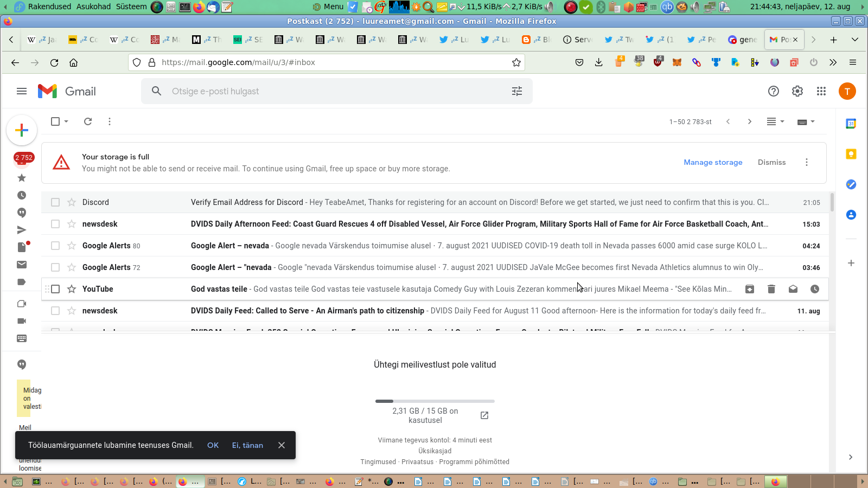The image size is (868, 488).
Task: Archive the YouTube email
Action: point(750,289)
